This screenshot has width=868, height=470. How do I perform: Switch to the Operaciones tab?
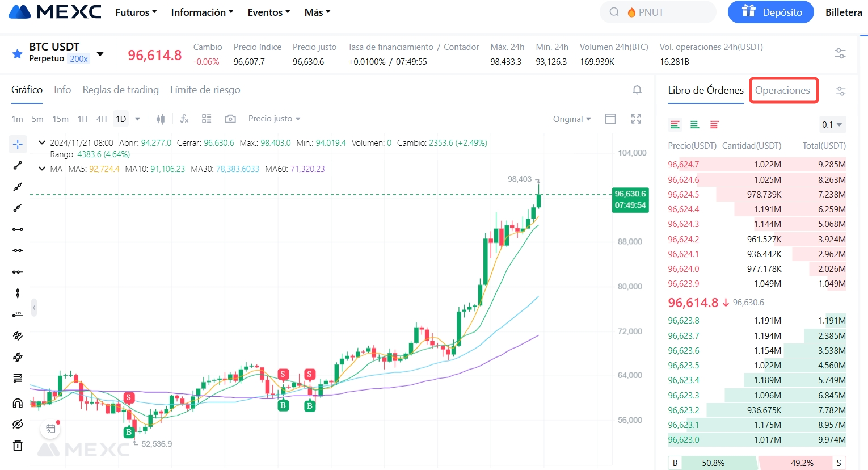tap(782, 90)
